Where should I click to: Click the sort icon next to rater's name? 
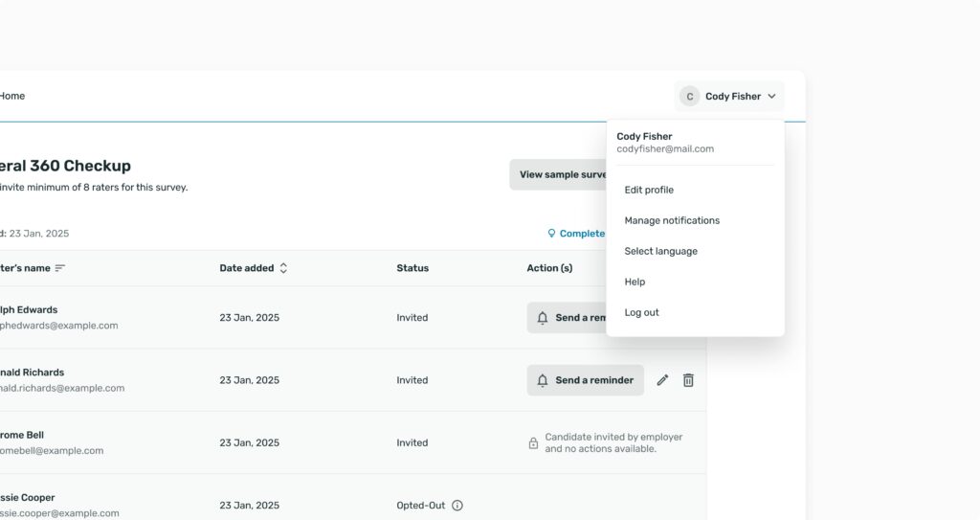pos(60,268)
